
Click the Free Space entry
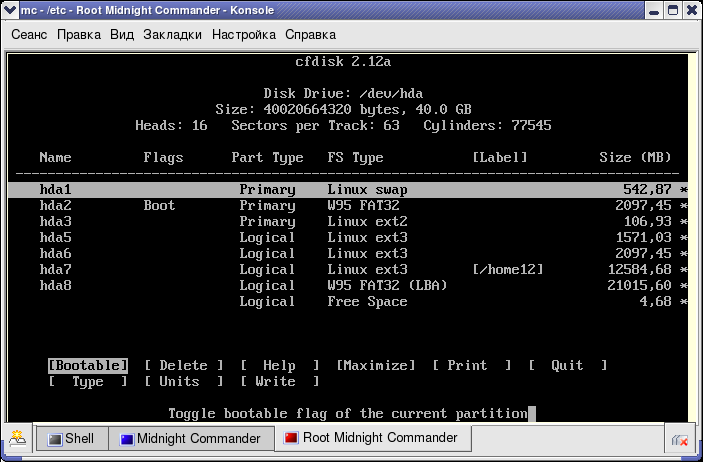pyautogui.click(x=367, y=301)
